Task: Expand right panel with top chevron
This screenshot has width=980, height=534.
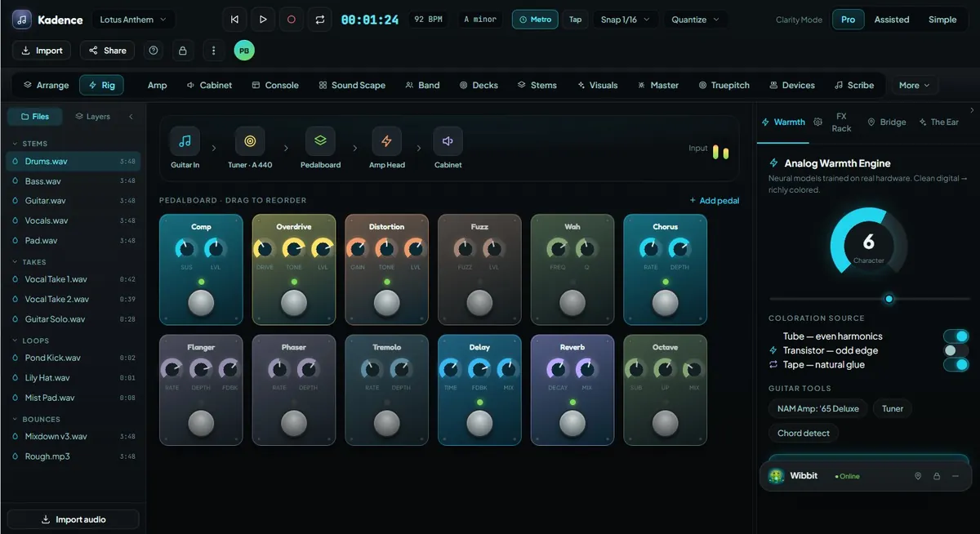Action: pos(972,110)
